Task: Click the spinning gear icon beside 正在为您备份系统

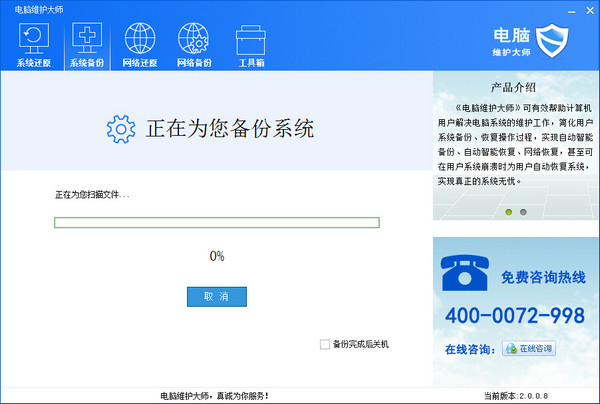Action: [x=121, y=129]
